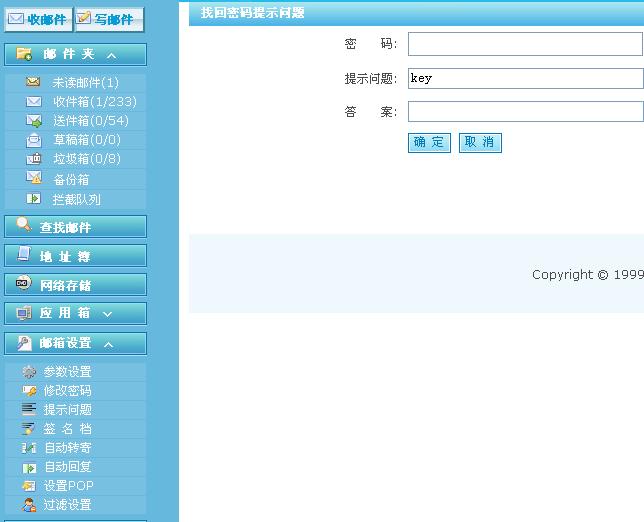Click the 查找邮件 magnifier icon
This screenshot has height=522, width=644.
(x=24, y=225)
